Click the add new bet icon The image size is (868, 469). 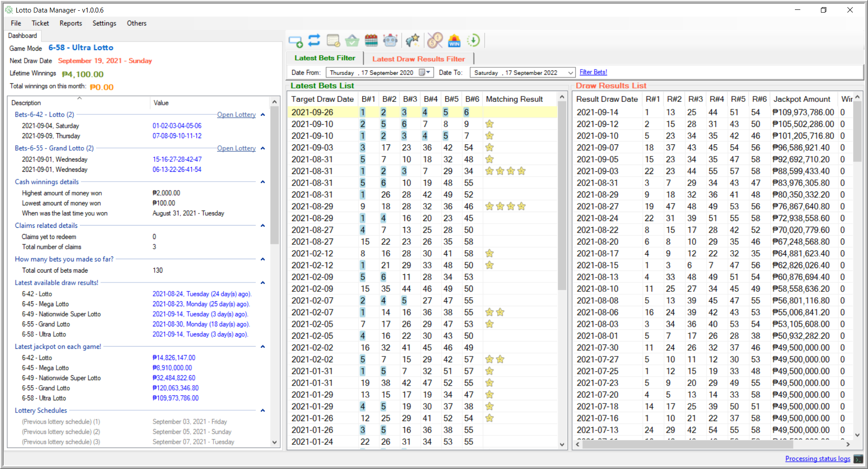coord(295,41)
